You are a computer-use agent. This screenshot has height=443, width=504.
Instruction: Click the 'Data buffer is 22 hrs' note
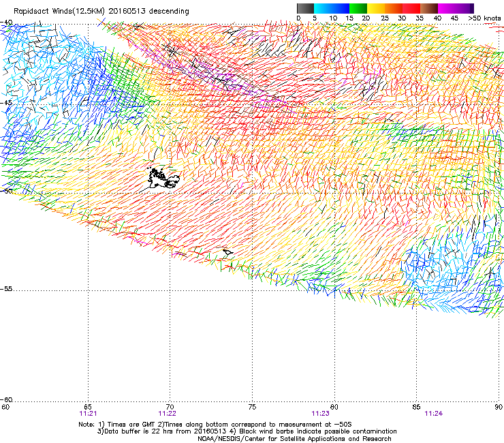[161, 431]
